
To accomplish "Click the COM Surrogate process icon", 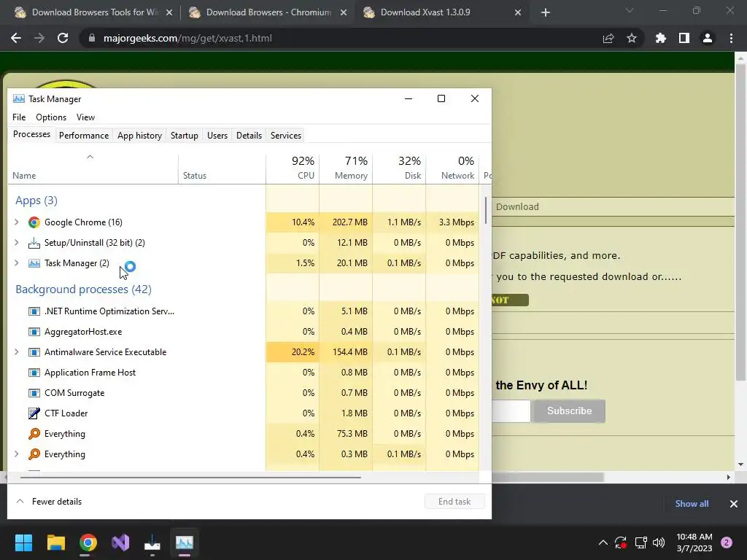I will 34,393.
